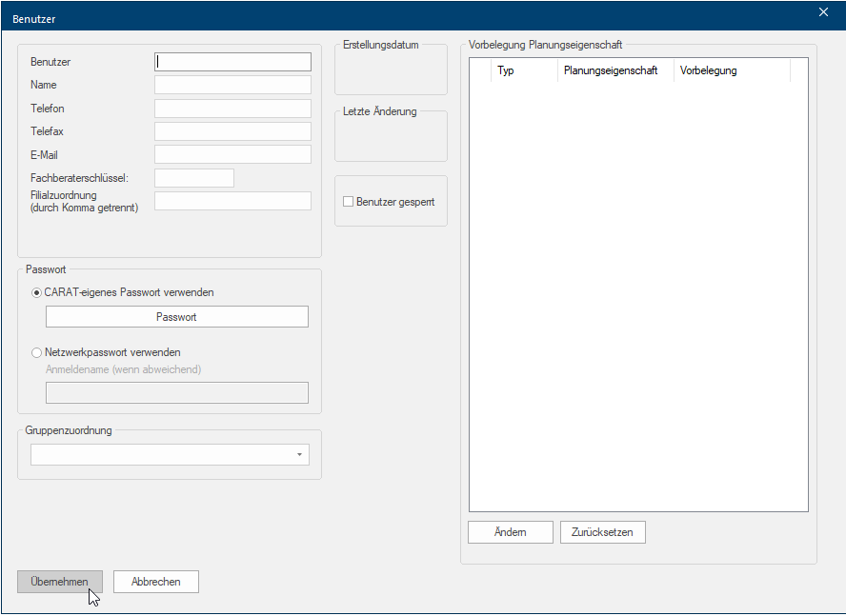Close the Benutzer dialog window
The image size is (846, 616).
coord(823,12)
